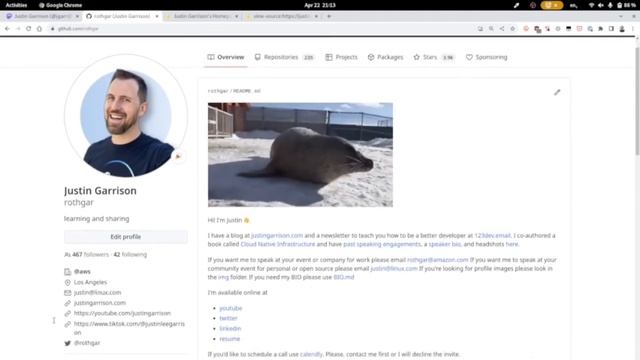640x360 pixels.
Task: Click the profile avatar photo
Action: [x=126, y=116]
